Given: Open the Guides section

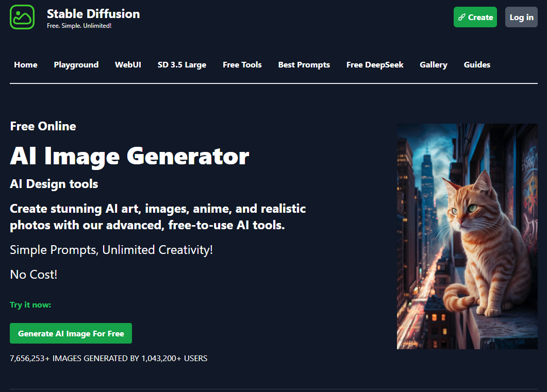Looking at the screenshot, I should pyautogui.click(x=477, y=64).
